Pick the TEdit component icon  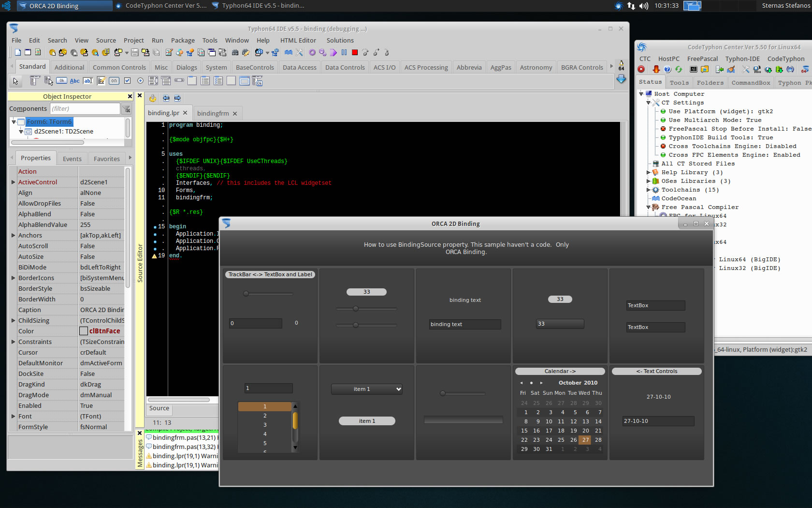coord(88,81)
